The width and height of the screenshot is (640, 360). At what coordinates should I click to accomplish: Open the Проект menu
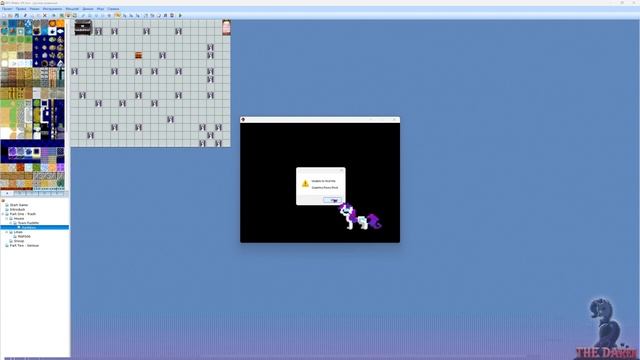coord(7,9)
